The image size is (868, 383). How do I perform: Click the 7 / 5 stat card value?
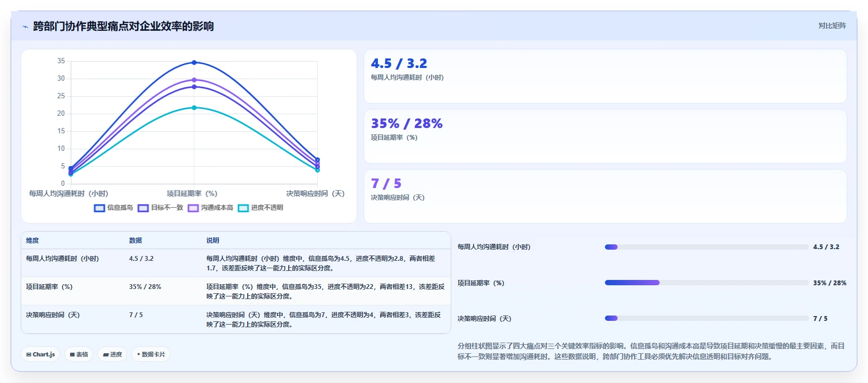pos(386,184)
